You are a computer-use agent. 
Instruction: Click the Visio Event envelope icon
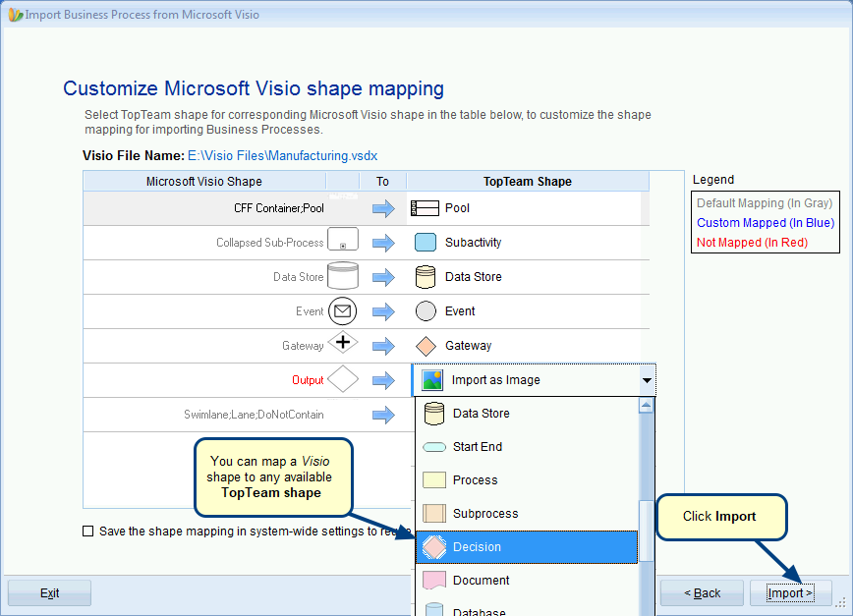pos(343,311)
